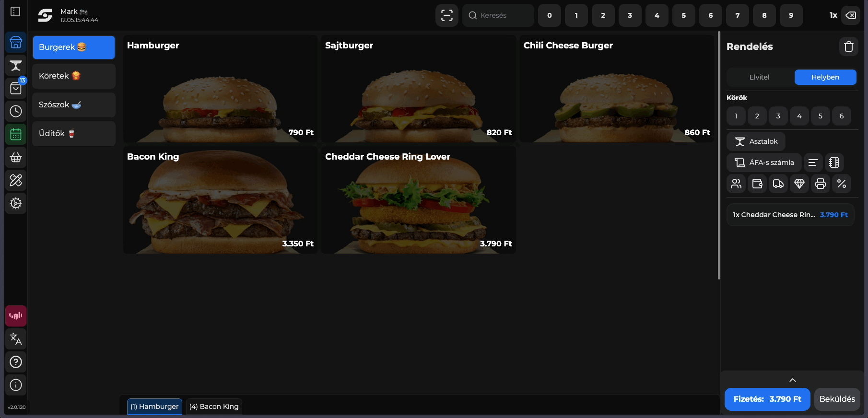This screenshot has height=418, width=868.
Task: Click the Keresés search field
Action: tap(499, 15)
